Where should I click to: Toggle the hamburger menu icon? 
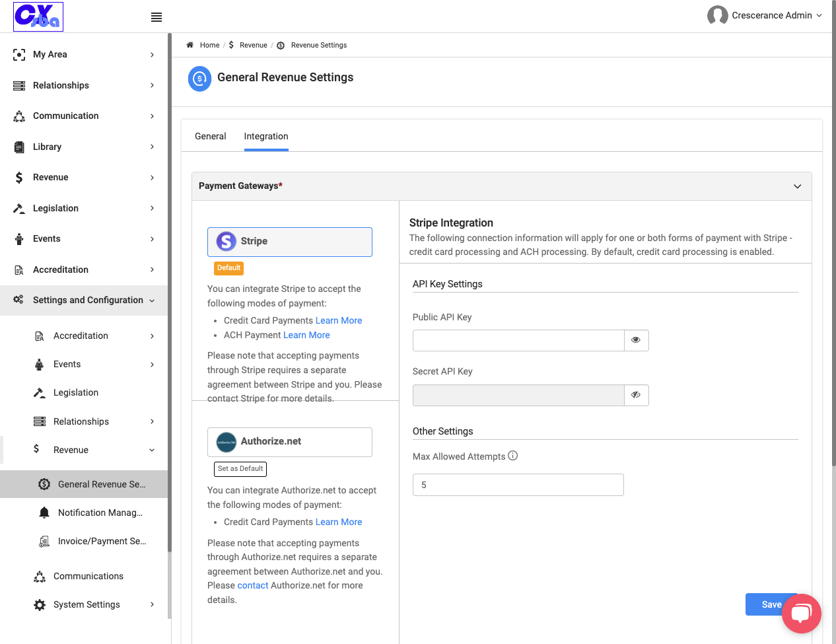(157, 17)
